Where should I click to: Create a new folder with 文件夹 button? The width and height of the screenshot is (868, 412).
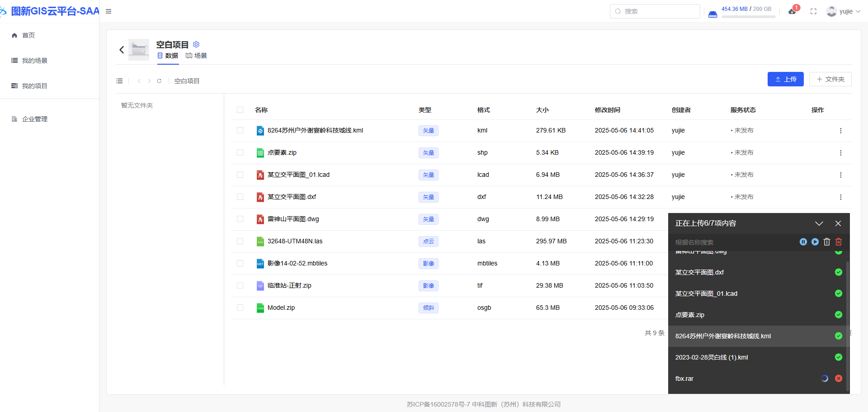coord(830,79)
